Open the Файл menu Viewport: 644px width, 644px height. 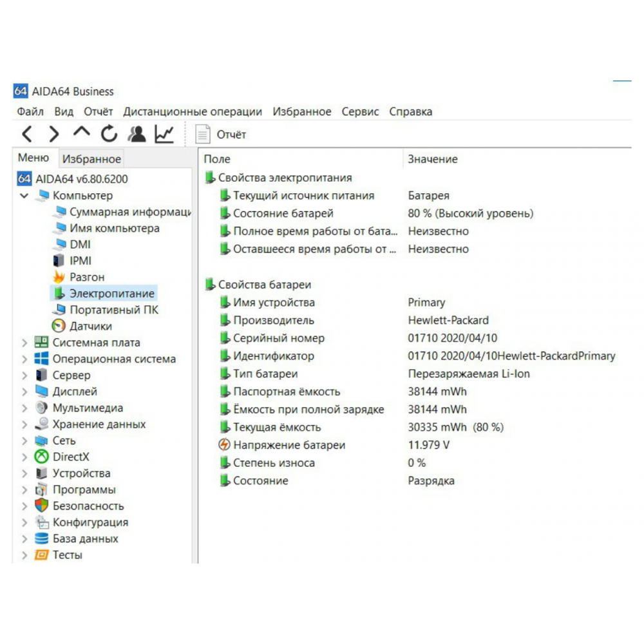(x=30, y=111)
